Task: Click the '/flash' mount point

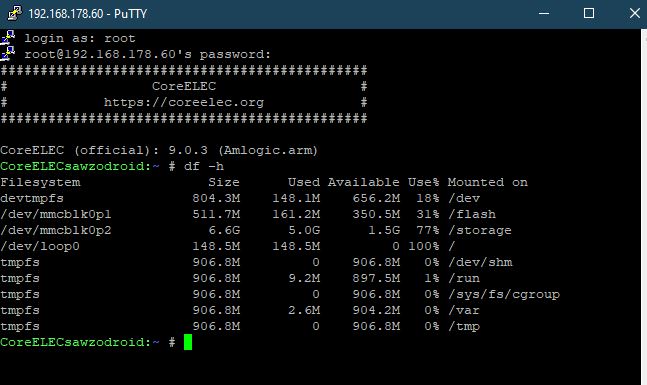Action: coord(472,215)
